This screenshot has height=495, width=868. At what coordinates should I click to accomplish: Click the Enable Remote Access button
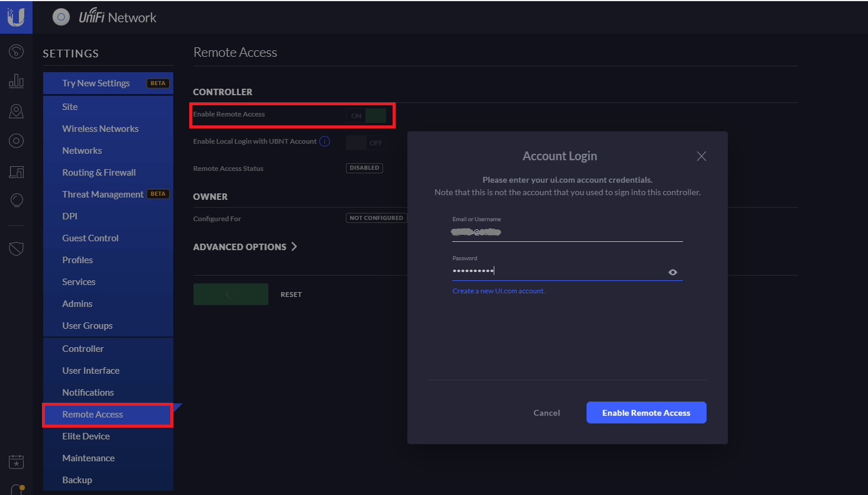[x=646, y=413]
